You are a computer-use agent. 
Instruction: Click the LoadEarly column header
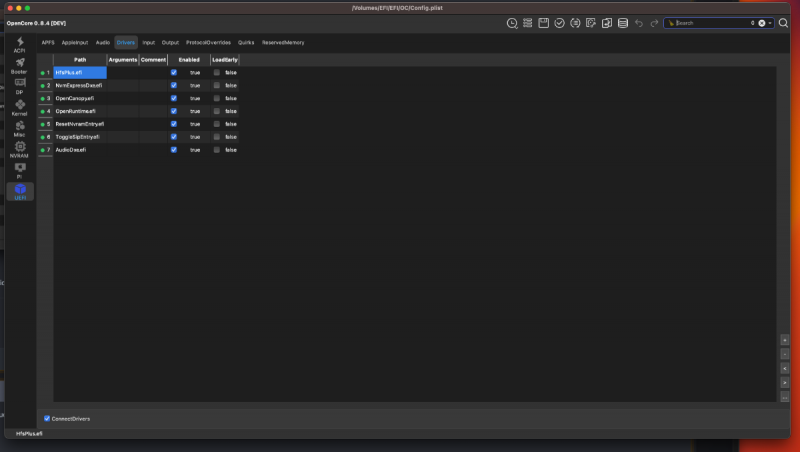click(225, 60)
